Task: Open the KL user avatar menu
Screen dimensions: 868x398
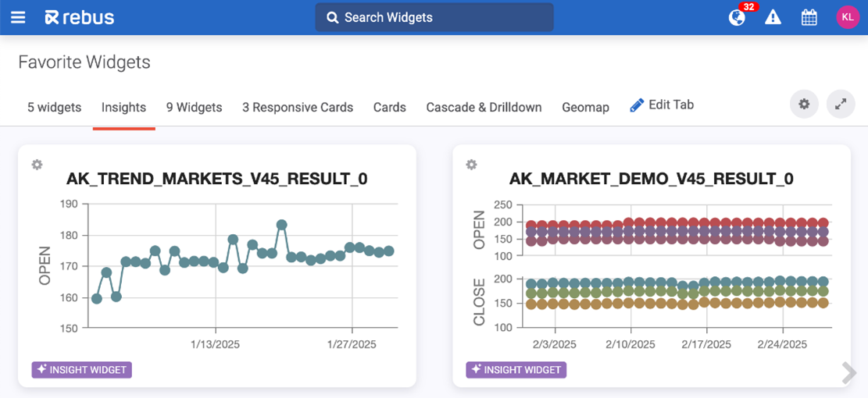Action: click(847, 17)
